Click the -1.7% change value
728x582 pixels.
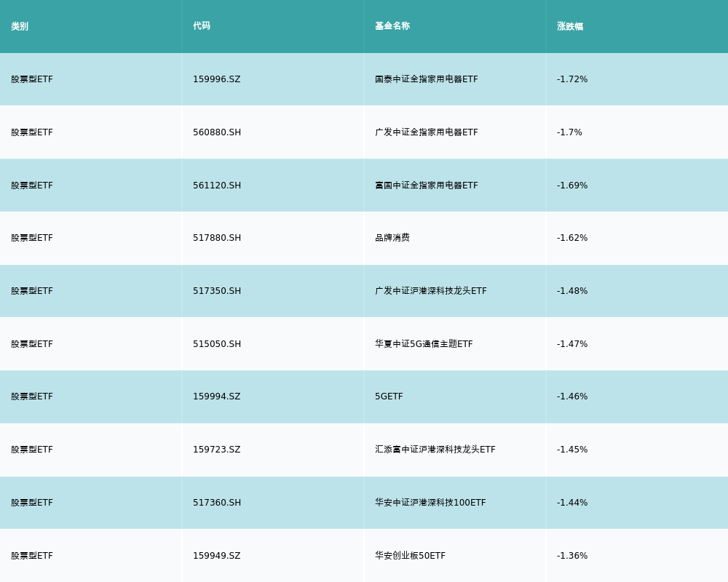click(569, 132)
